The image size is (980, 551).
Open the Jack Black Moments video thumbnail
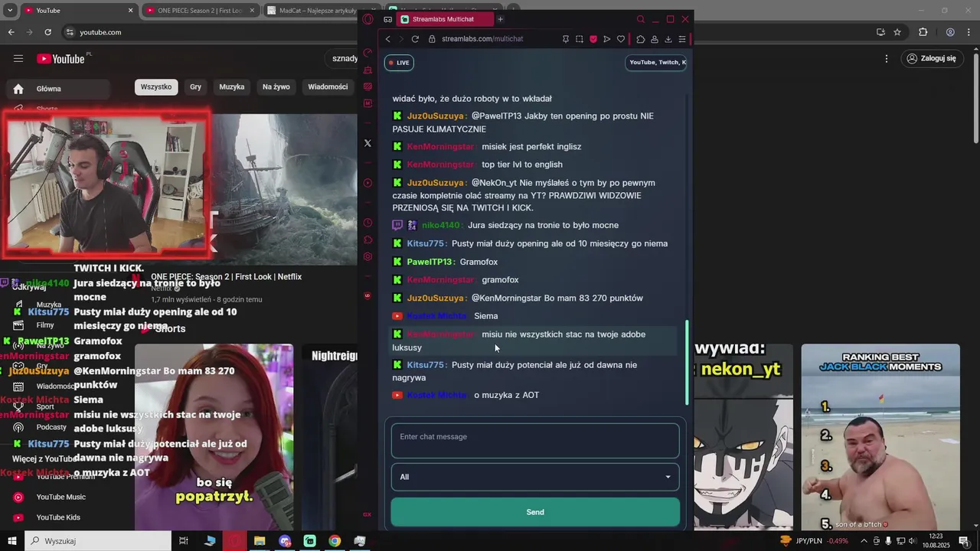tap(880, 437)
